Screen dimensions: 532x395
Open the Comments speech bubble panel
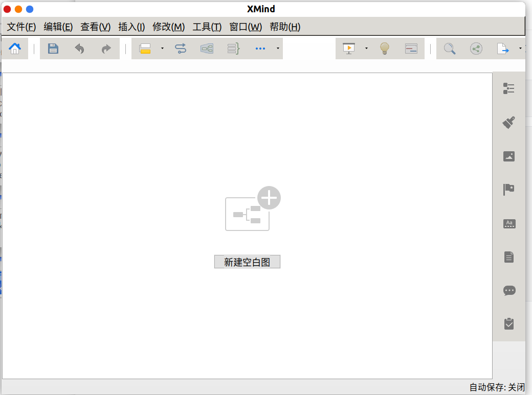click(509, 291)
